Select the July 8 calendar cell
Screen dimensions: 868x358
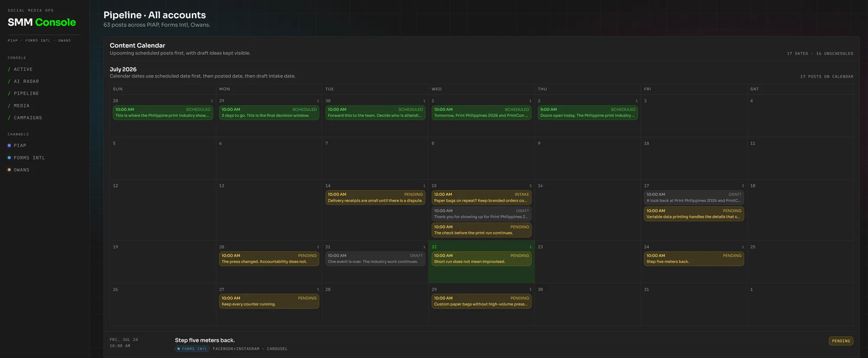pyautogui.click(x=481, y=158)
